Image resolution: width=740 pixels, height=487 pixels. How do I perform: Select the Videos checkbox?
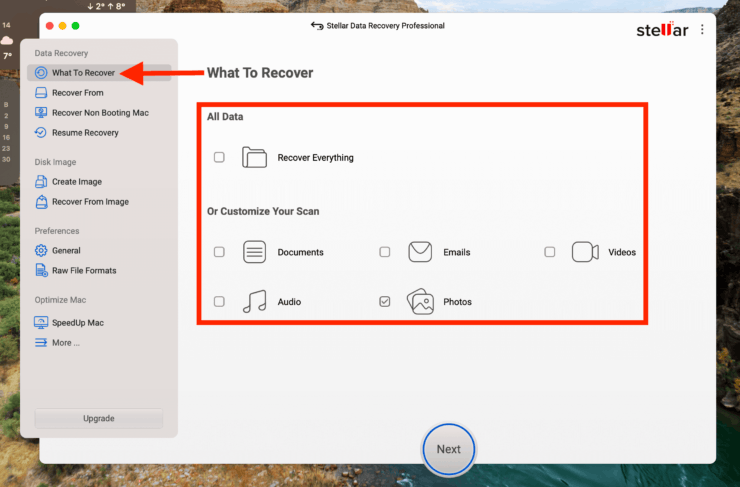coord(550,252)
